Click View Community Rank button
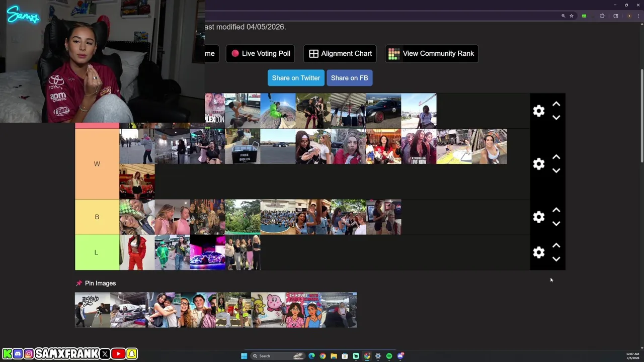644x362 pixels. [432, 53]
